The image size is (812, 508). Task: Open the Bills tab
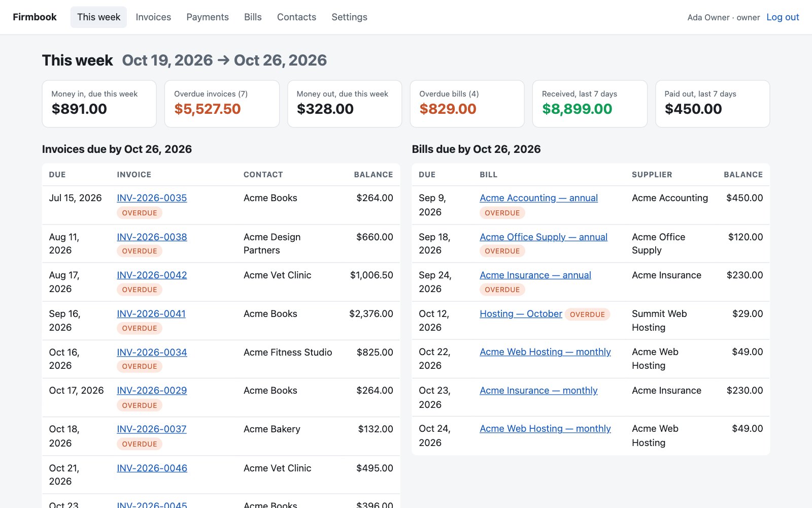[x=253, y=17]
